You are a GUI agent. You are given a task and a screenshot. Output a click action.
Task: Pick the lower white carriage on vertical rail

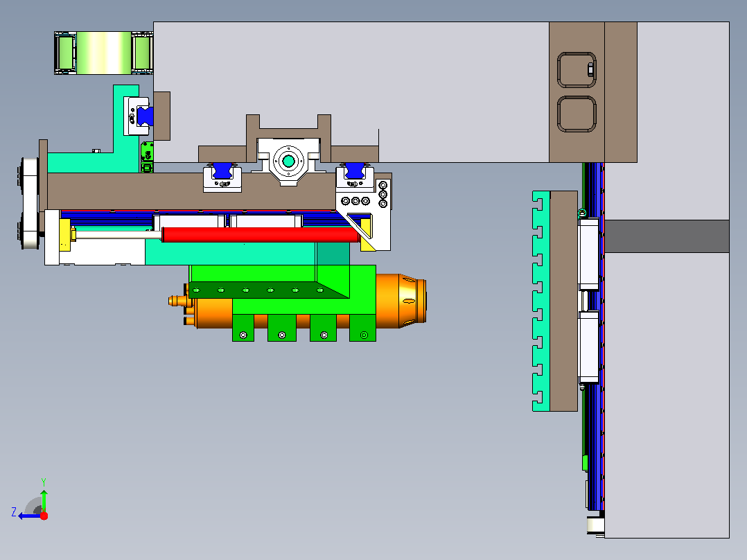click(588, 347)
